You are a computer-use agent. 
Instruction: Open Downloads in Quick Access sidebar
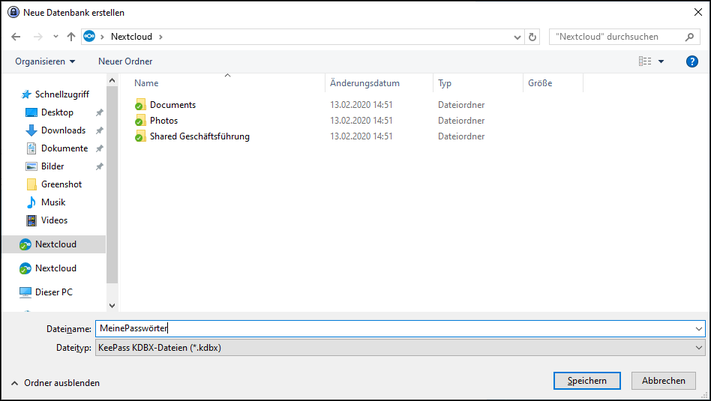coord(62,130)
